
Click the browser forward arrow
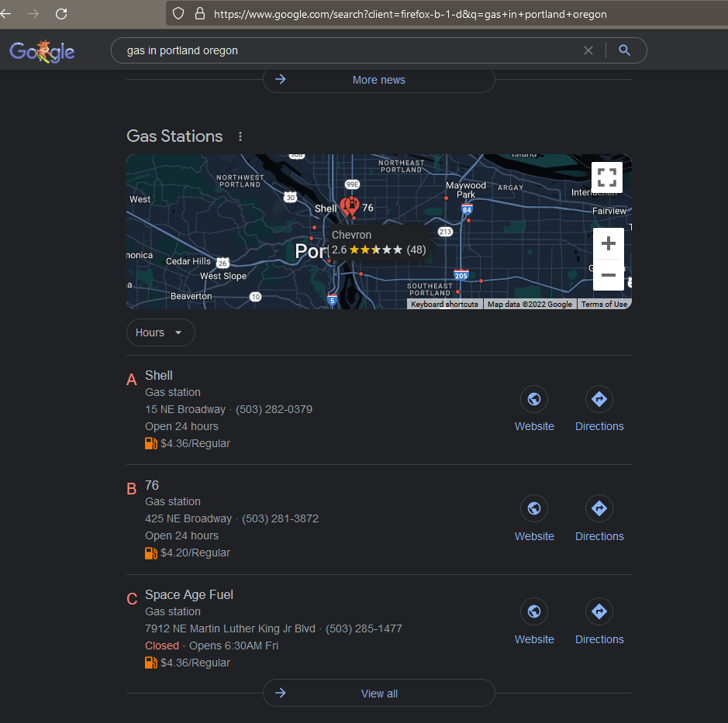[x=33, y=13]
